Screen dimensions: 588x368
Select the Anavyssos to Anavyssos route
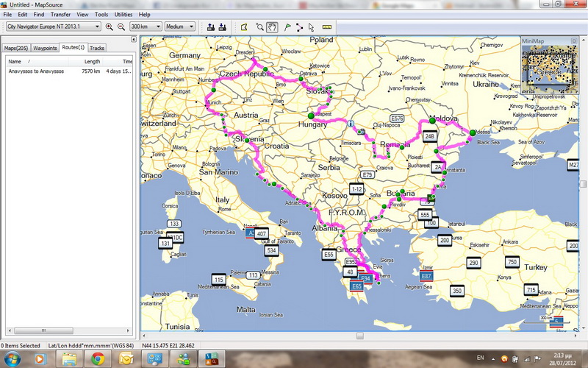click(x=36, y=71)
